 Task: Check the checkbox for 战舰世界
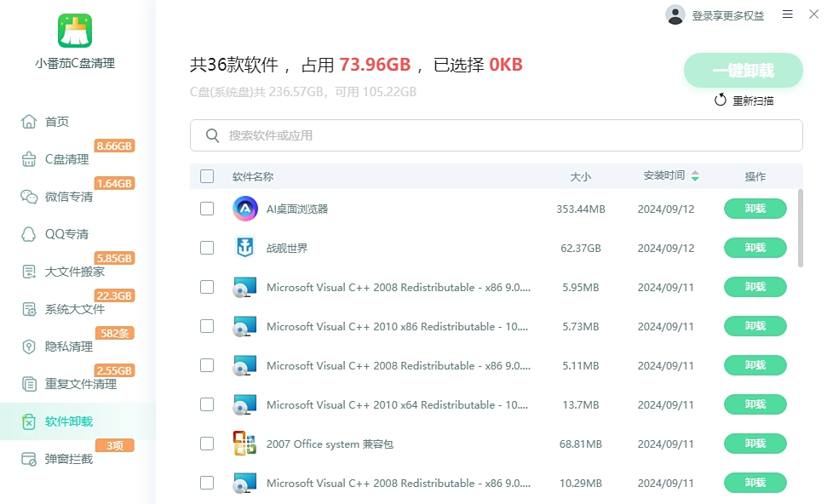206,248
